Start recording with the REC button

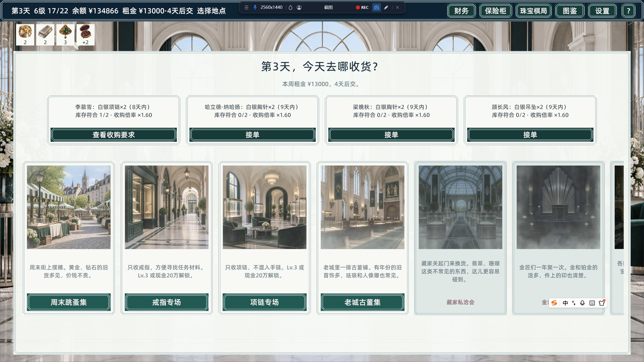point(362,8)
